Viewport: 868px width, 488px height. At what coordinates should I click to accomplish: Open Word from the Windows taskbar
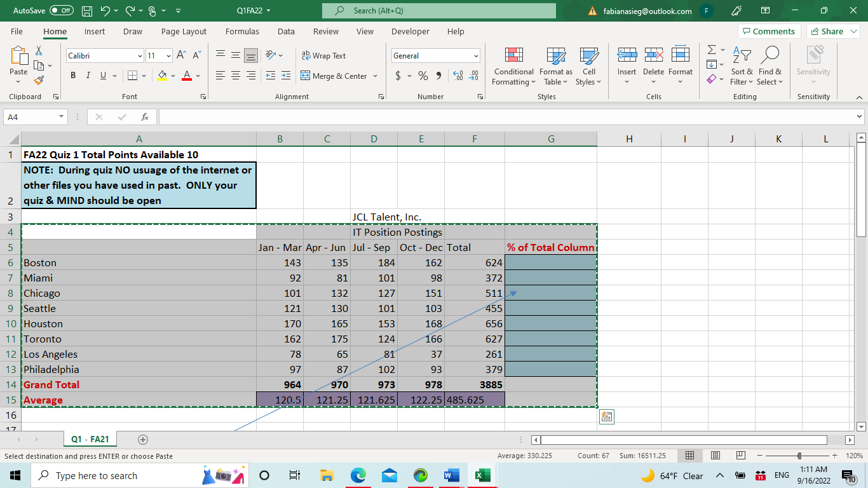[x=452, y=475]
